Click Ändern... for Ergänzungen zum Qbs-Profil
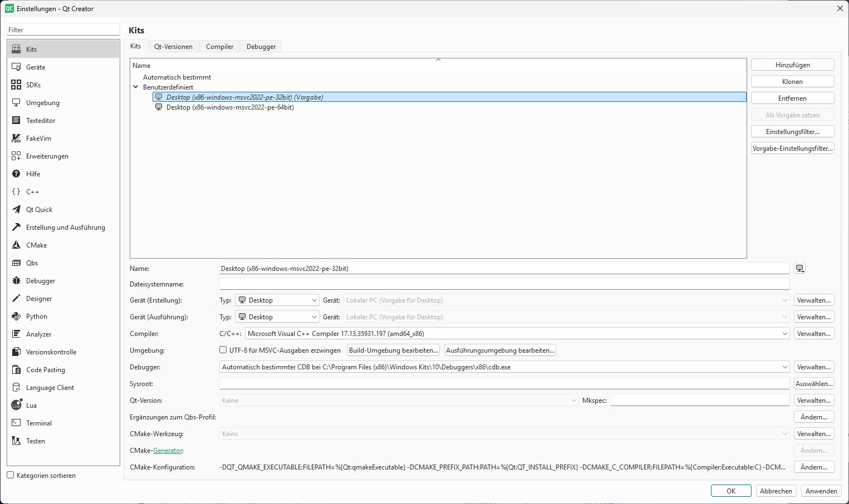This screenshot has width=849, height=504. [x=814, y=417]
